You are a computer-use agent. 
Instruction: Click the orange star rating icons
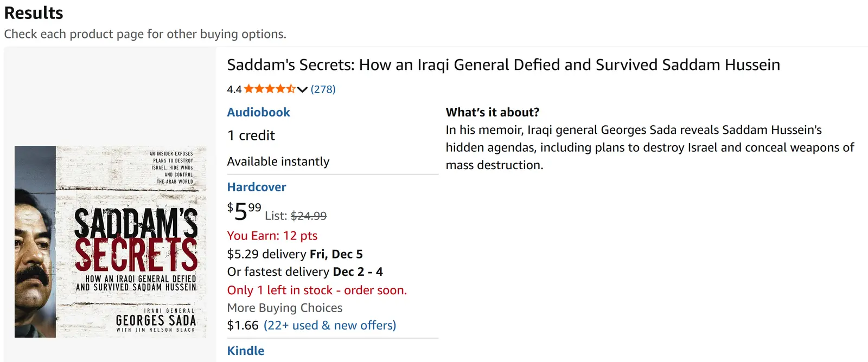270,89
